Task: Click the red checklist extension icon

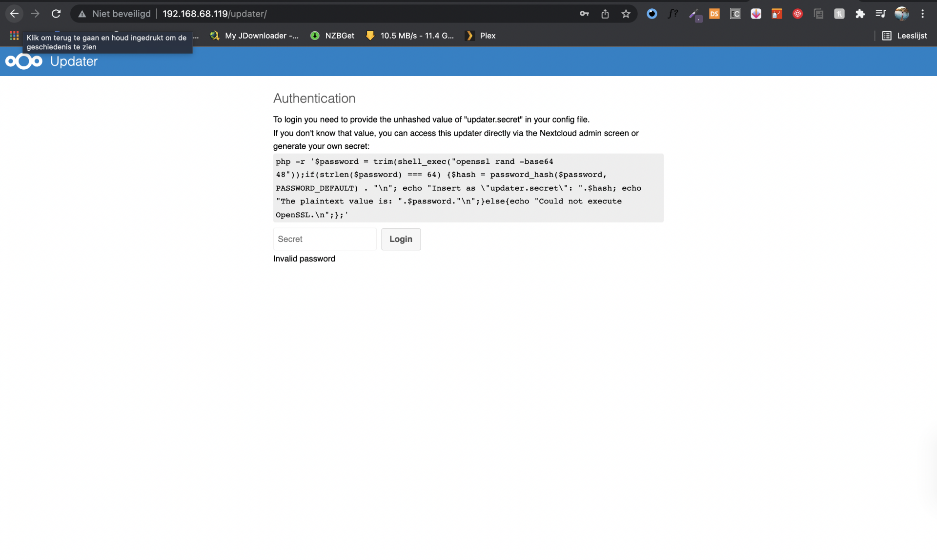Action: click(x=777, y=14)
